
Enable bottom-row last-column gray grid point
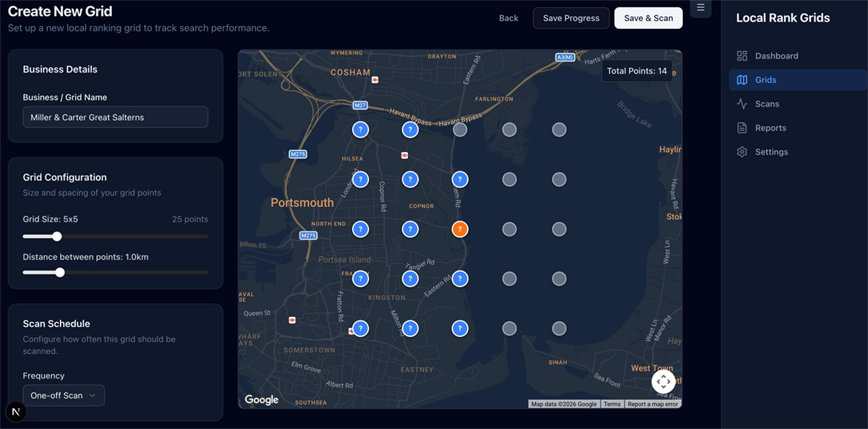pyautogui.click(x=558, y=328)
